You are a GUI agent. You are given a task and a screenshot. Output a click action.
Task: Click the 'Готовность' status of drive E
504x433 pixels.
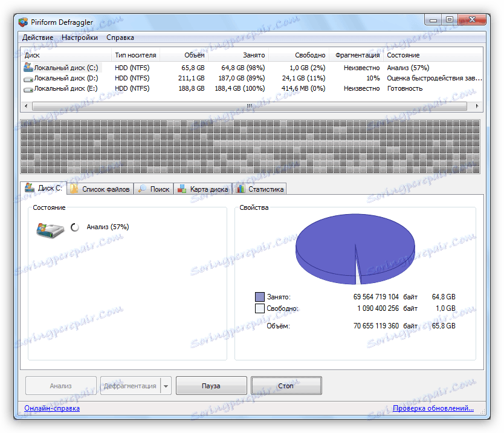coord(405,88)
